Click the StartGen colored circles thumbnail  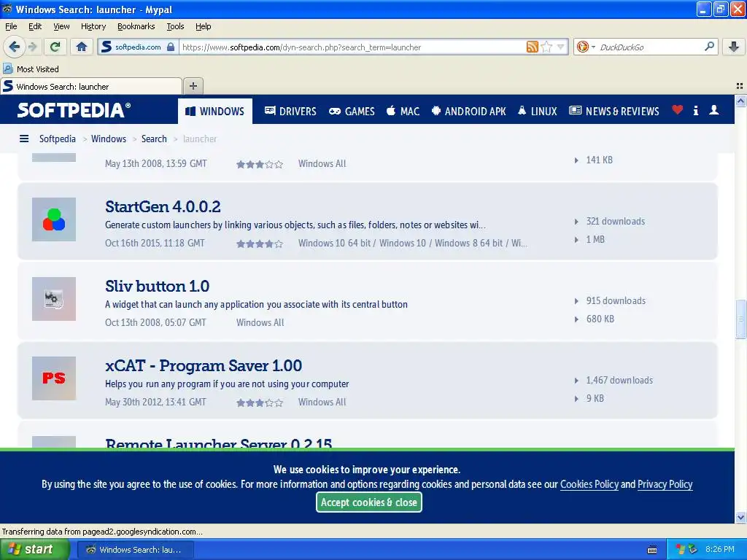(x=54, y=219)
